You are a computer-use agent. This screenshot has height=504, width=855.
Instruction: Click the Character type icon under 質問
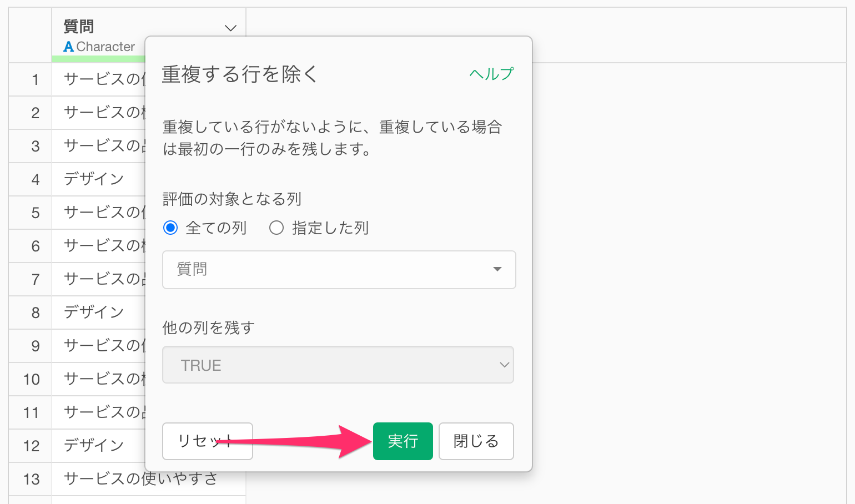(68, 47)
